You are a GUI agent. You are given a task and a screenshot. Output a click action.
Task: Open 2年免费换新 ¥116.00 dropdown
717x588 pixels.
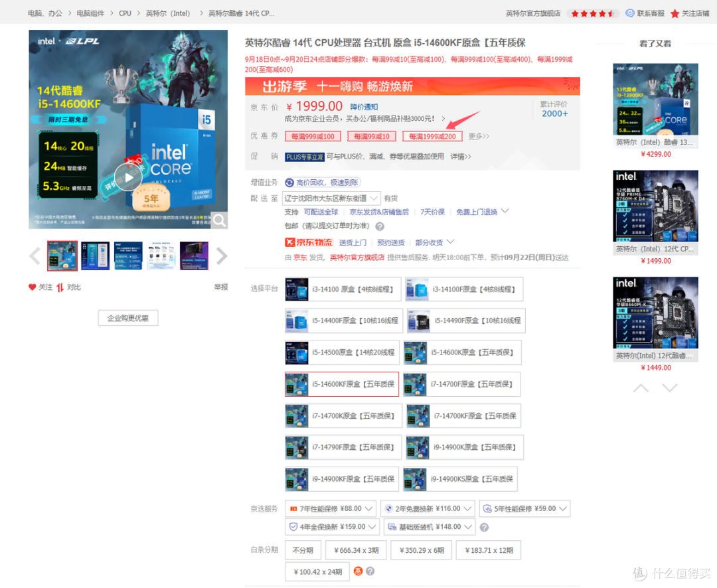point(428,508)
